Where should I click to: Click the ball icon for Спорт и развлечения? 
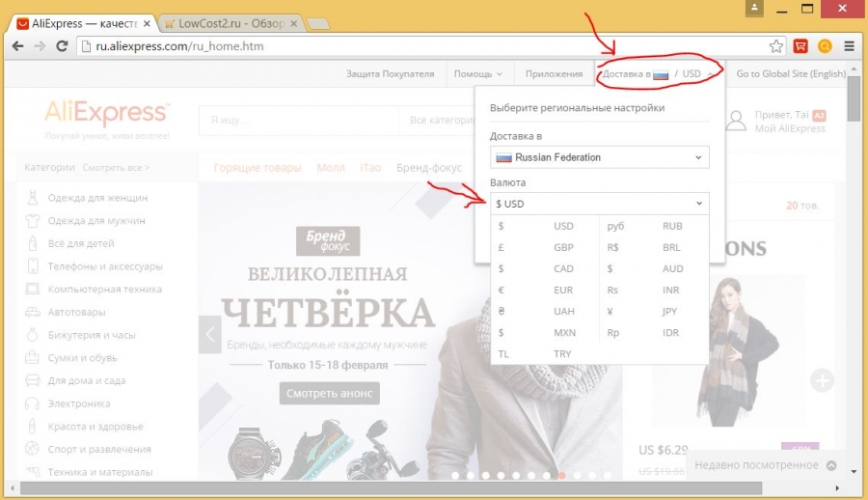click(x=33, y=449)
